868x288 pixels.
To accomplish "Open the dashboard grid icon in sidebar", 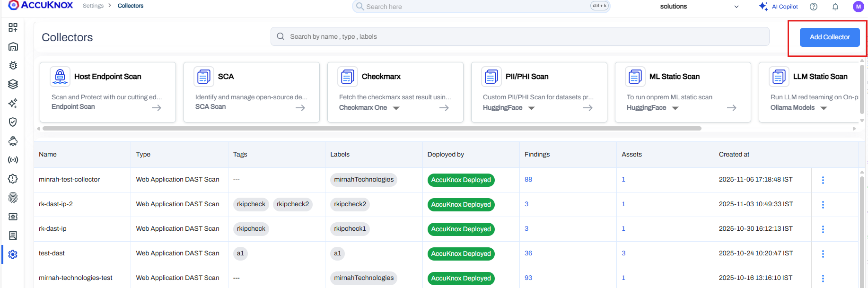I will (x=13, y=27).
